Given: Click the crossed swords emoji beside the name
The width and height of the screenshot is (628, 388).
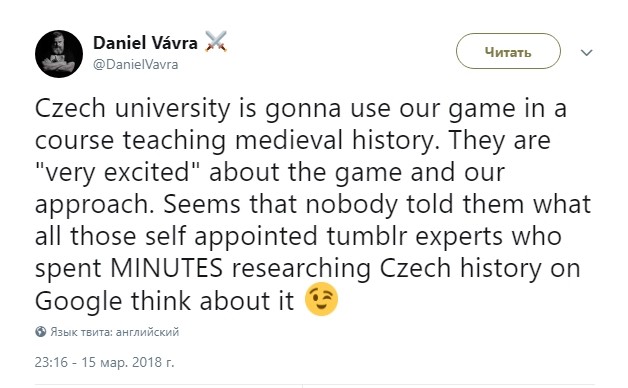Looking at the screenshot, I should coord(216,42).
